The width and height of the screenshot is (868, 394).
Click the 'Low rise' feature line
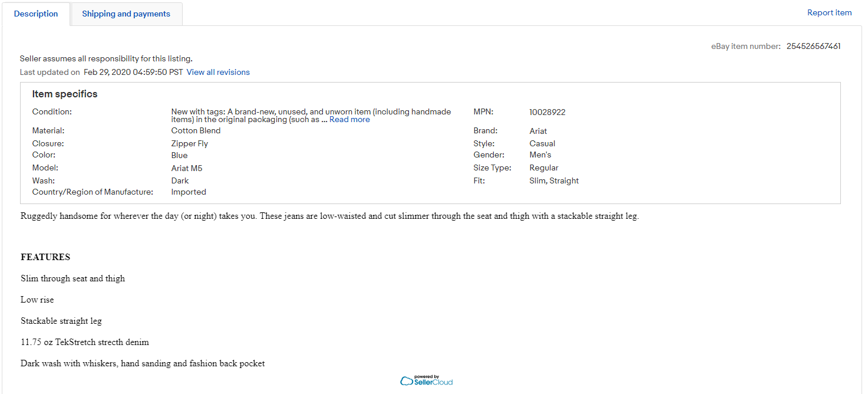[37, 300]
